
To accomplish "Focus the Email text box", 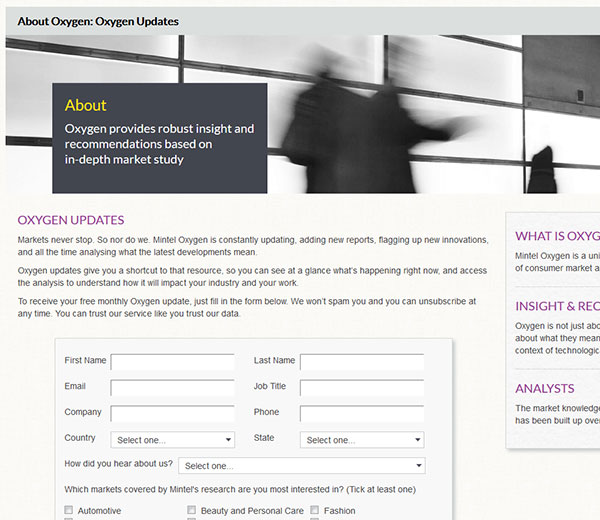I will coord(173,388).
